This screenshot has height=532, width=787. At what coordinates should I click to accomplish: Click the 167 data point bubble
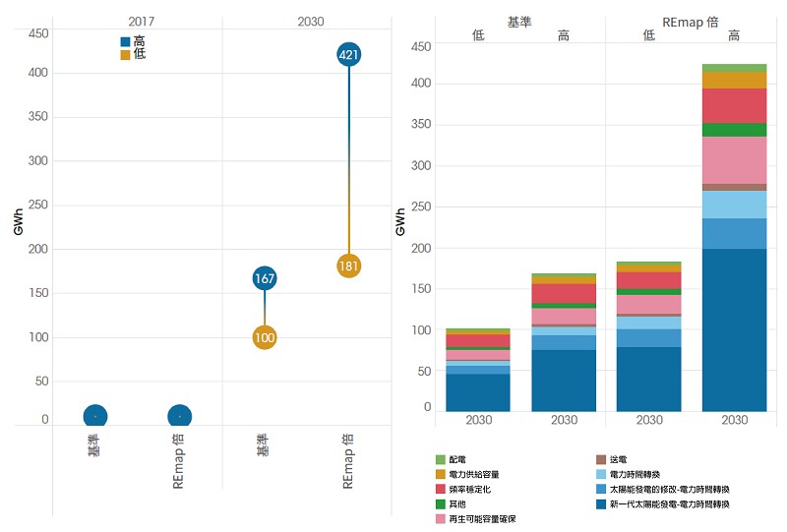pos(264,278)
